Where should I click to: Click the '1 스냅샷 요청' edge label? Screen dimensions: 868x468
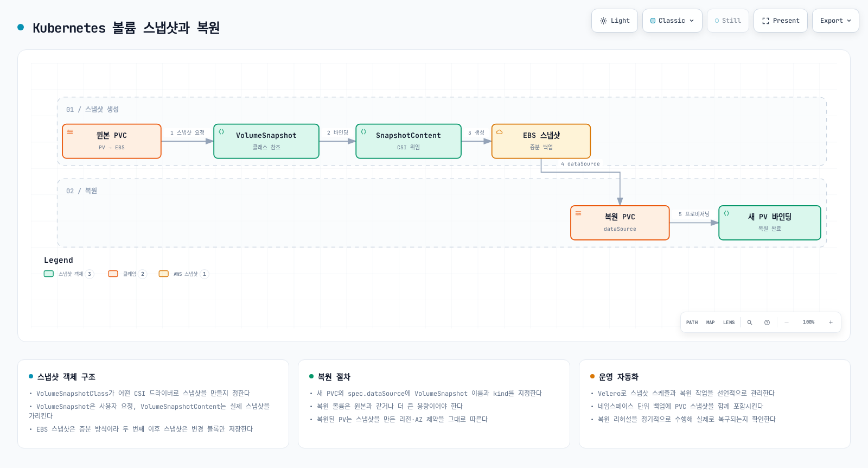click(x=187, y=132)
